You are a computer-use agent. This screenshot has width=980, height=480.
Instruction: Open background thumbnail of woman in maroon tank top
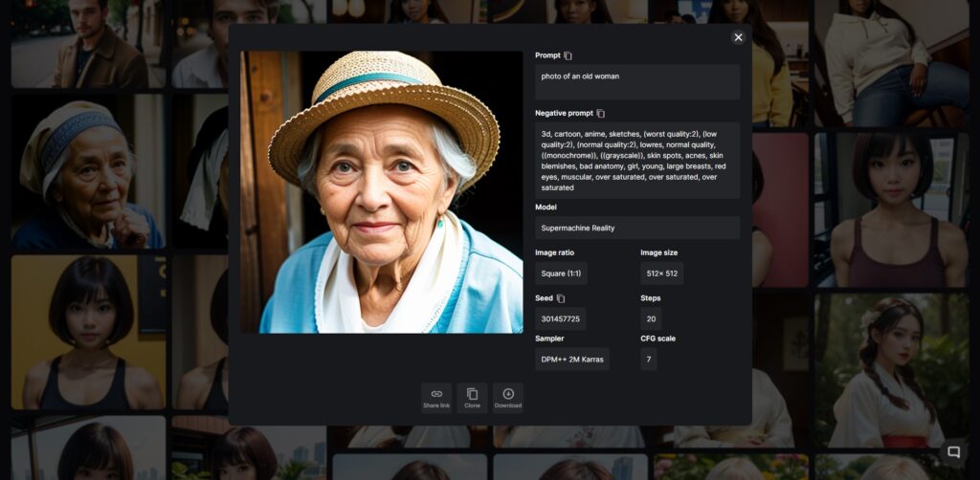[x=892, y=209]
